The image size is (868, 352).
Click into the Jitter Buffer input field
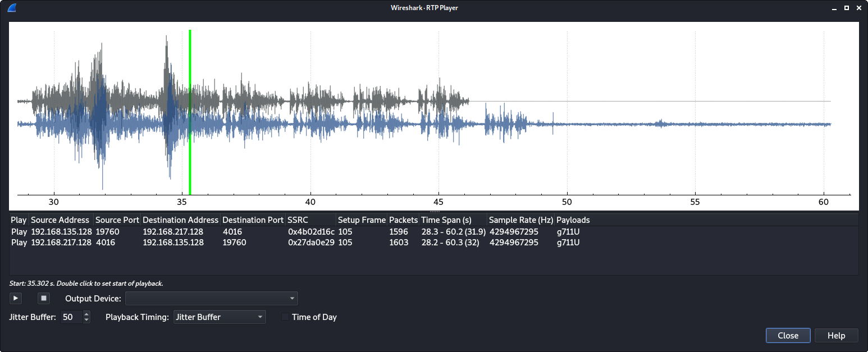71,317
